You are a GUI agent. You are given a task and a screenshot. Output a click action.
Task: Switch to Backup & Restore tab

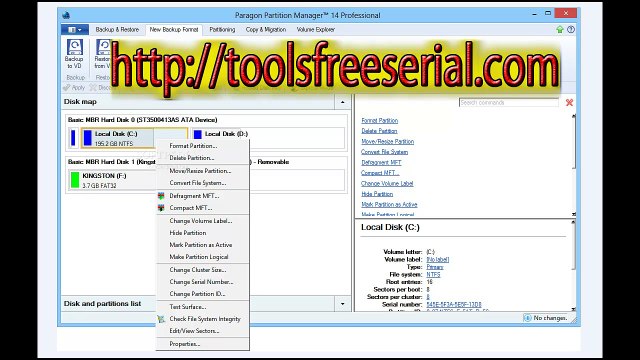pos(117,29)
